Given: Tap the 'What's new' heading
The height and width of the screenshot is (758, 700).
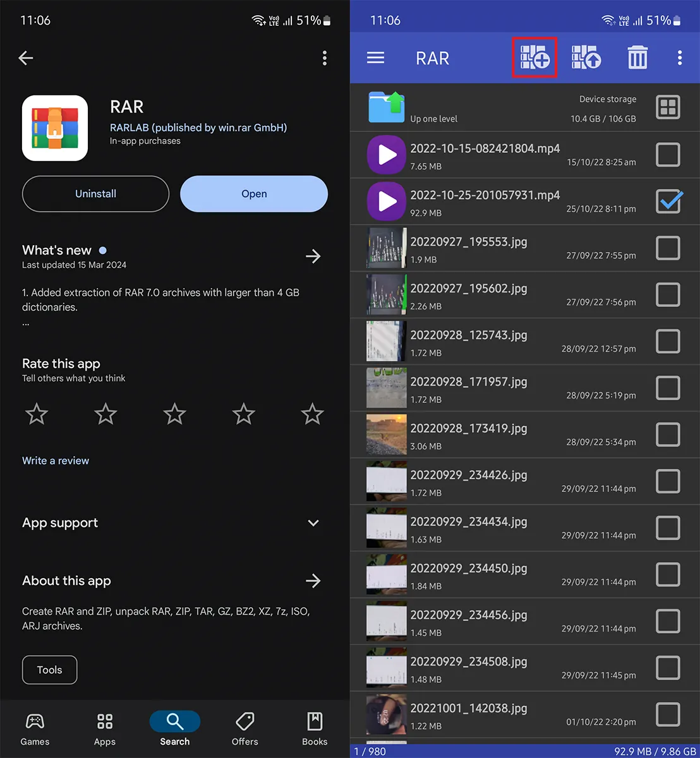Looking at the screenshot, I should 57,250.
